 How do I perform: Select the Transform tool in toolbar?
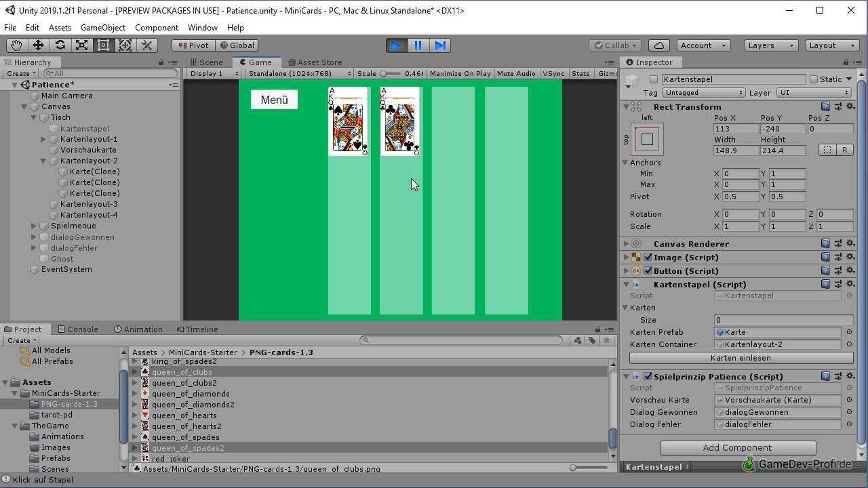click(x=125, y=45)
